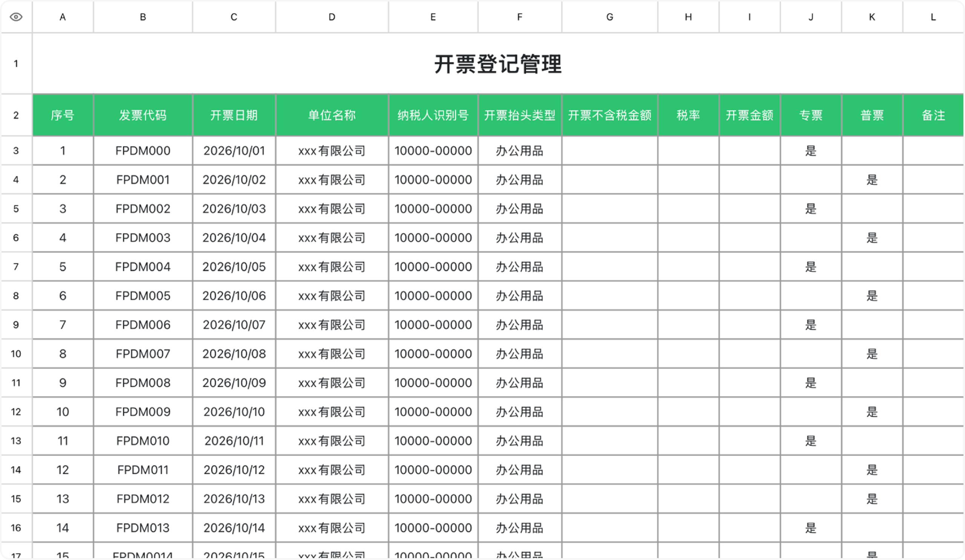This screenshot has width=965, height=560.
Task: Click sequence number 10 cell
Action: [63, 412]
